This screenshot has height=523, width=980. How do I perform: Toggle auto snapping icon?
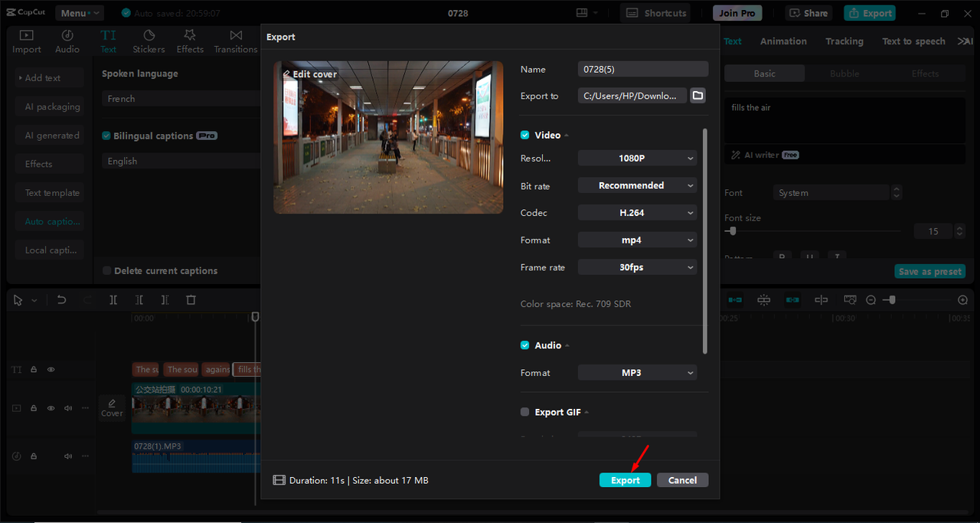(x=763, y=300)
